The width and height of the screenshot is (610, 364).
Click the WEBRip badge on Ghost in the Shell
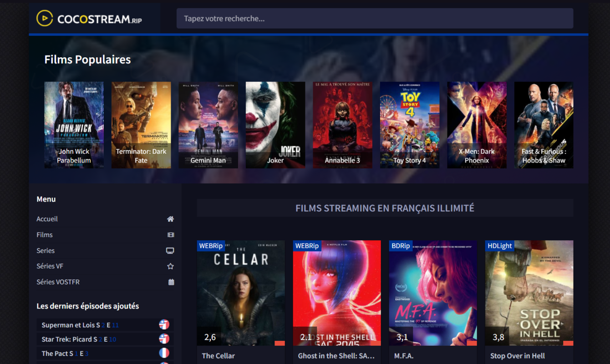click(307, 246)
